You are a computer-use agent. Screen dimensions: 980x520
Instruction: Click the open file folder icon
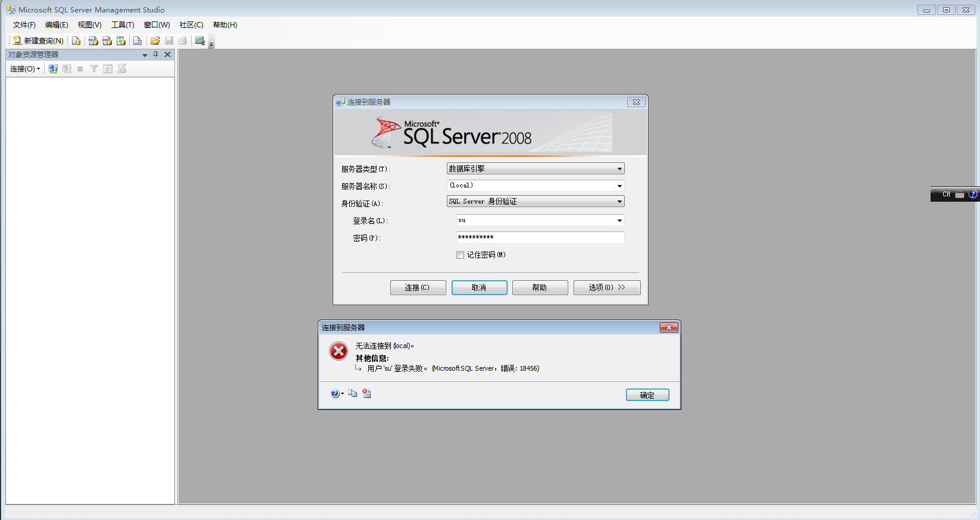[x=155, y=40]
